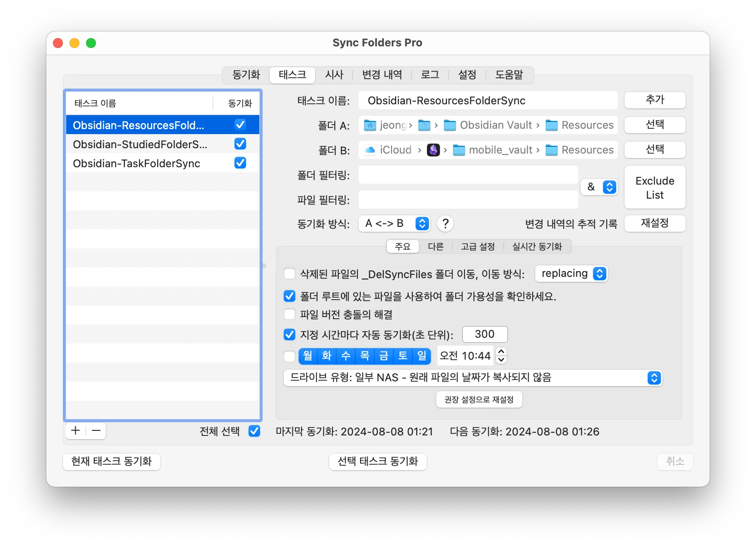756x548 pixels.
Task: Toggle 일 (Sunday) day button
Action: [x=422, y=356]
